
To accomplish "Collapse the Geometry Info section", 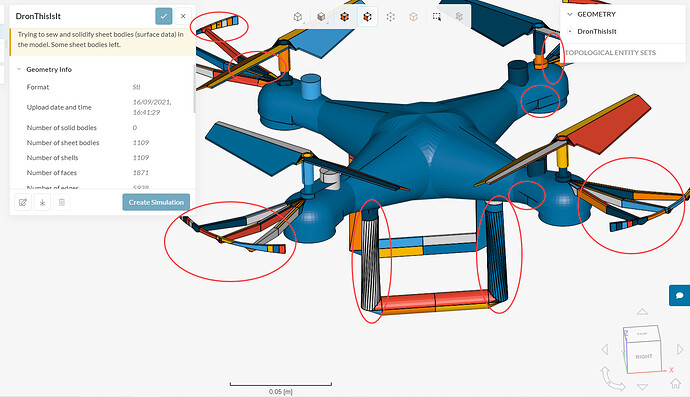I will click(19, 69).
